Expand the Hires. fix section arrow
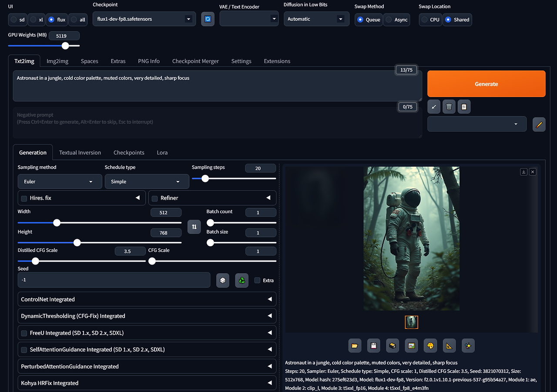The height and width of the screenshot is (392, 557). 138,198
